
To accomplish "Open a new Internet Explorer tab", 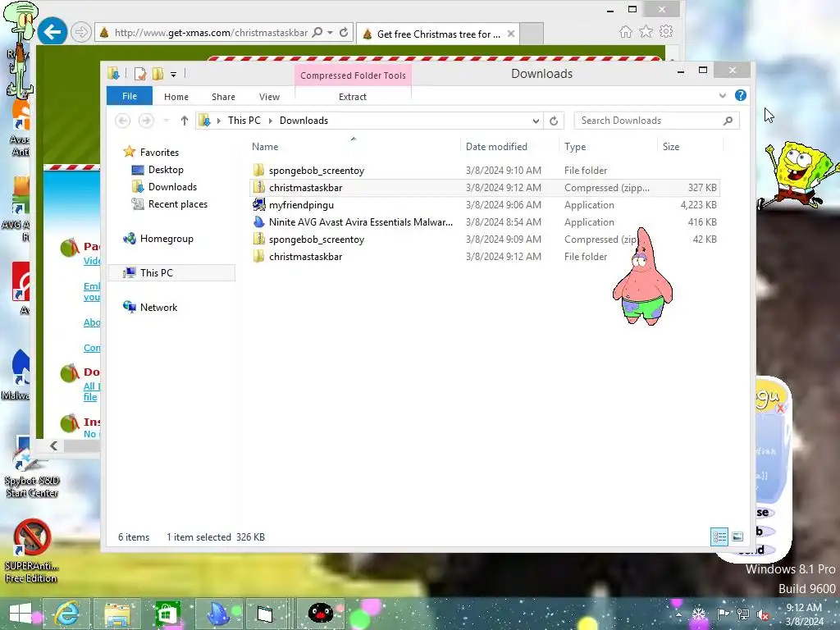I will click(532, 34).
